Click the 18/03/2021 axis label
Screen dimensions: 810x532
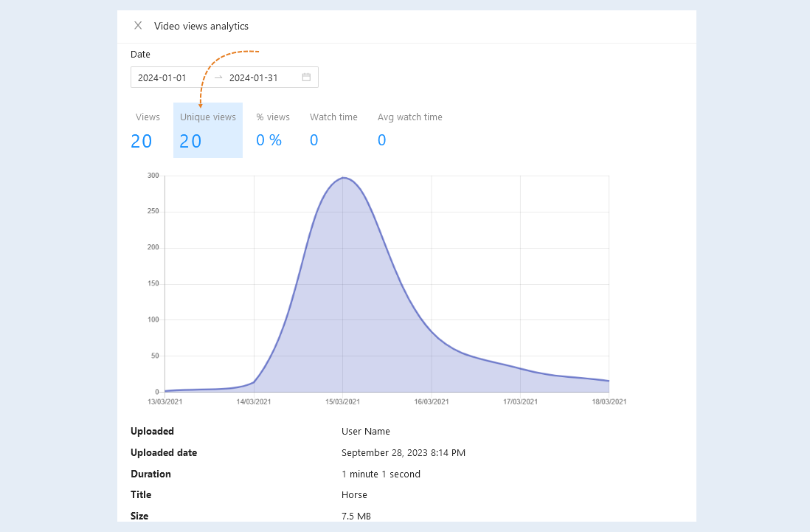click(609, 401)
